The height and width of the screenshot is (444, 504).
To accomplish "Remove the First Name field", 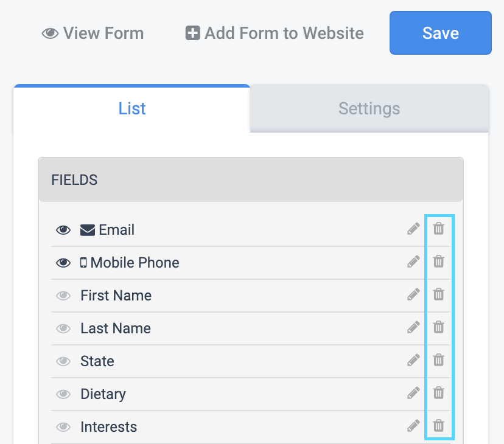I will pyautogui.click(x=438, y=294).
